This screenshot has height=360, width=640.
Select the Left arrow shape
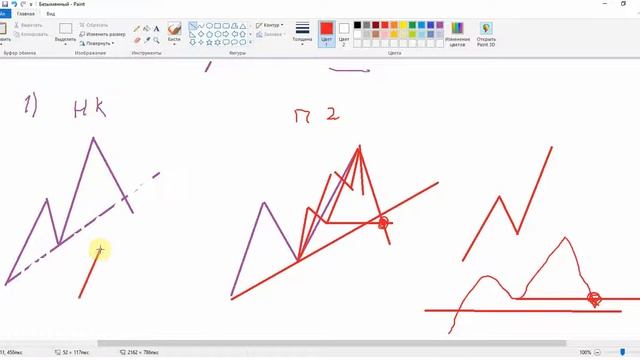tap(234, 34)
